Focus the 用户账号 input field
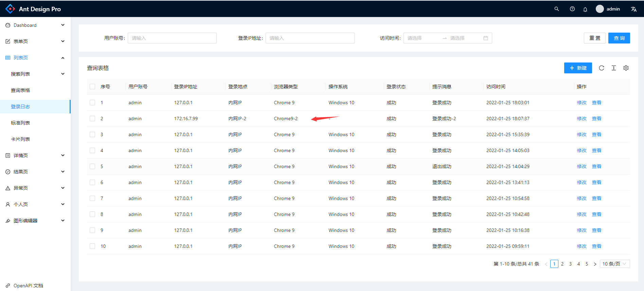This screenshot has width=644, height=291. (x=172, y=38)
